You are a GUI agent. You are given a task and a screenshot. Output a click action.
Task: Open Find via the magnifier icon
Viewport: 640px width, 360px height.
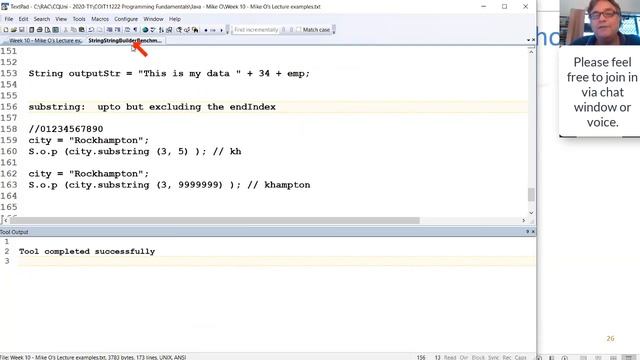point(178,30)
